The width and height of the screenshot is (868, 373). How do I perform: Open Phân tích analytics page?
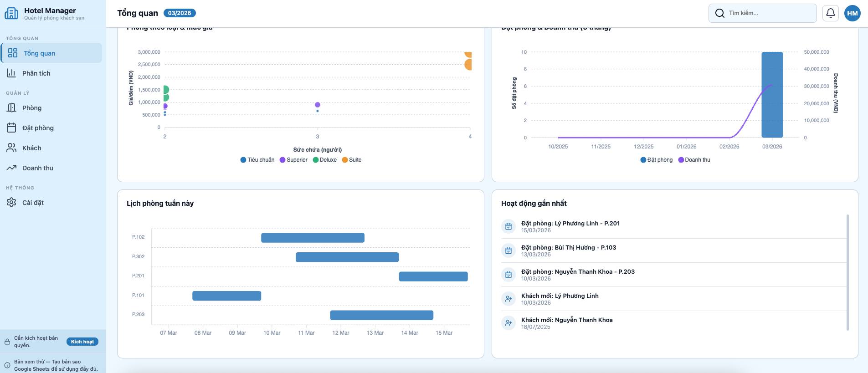36,73
